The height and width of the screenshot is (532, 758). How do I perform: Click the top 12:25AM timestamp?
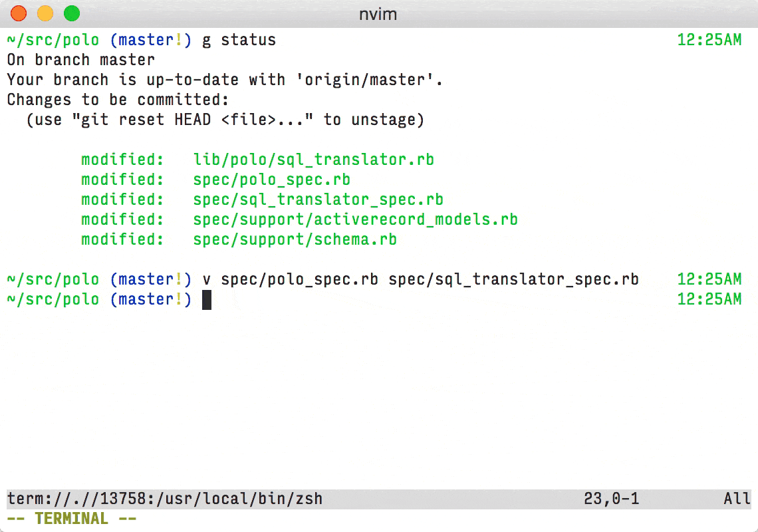[709, 40]
